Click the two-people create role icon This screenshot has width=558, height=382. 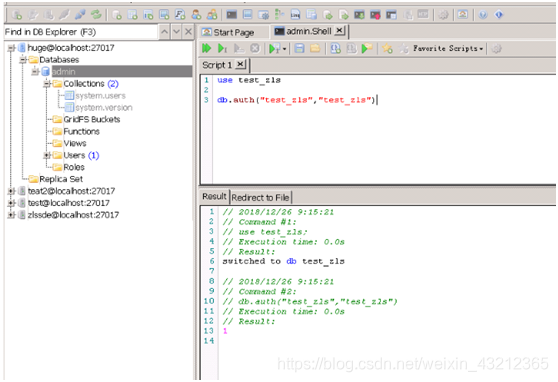pyautogui.click(x=212, y=15)
